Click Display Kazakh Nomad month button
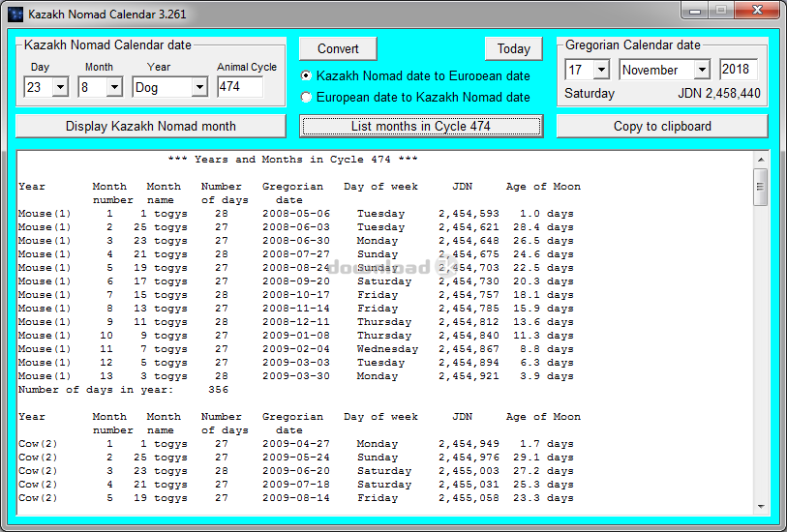787x532 pixels. click(x=151, y=126)
